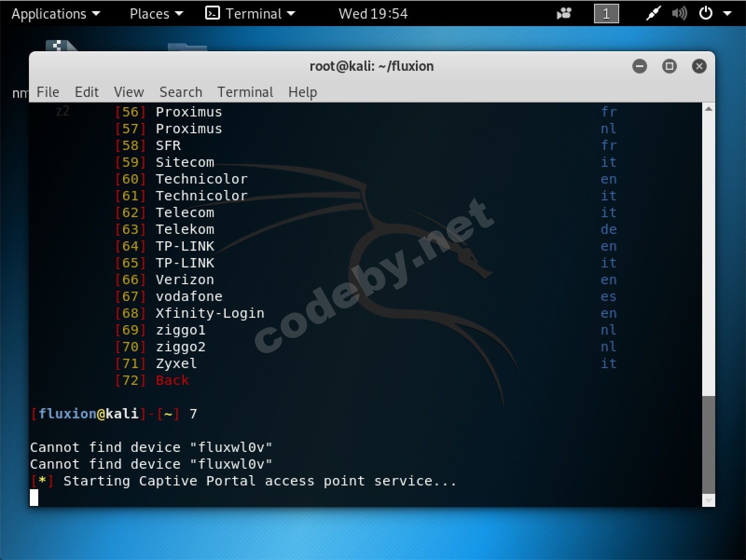Click the power icon in top bar
The height and width of the screenshot is (560, 746).
click(x=706, y=14)
